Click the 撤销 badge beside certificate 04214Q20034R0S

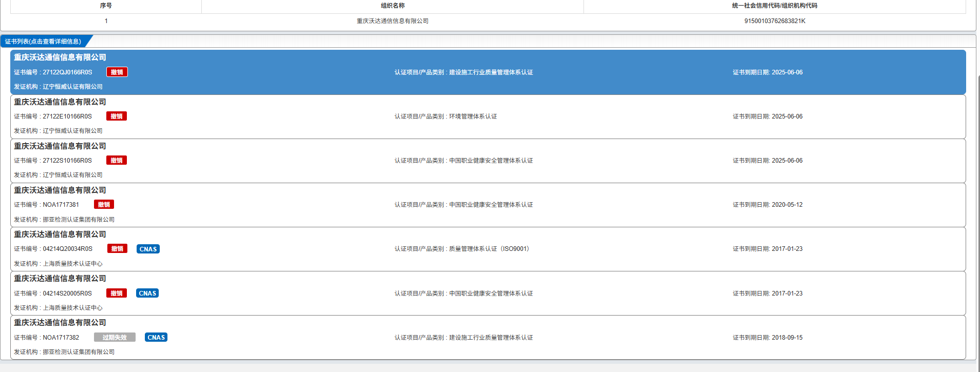[118, 248]
